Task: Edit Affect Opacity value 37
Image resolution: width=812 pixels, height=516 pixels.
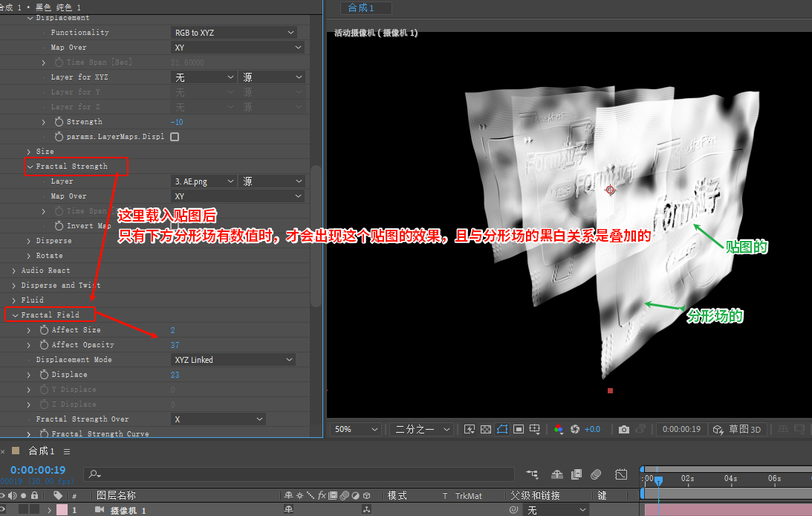Action: (175, 345)
